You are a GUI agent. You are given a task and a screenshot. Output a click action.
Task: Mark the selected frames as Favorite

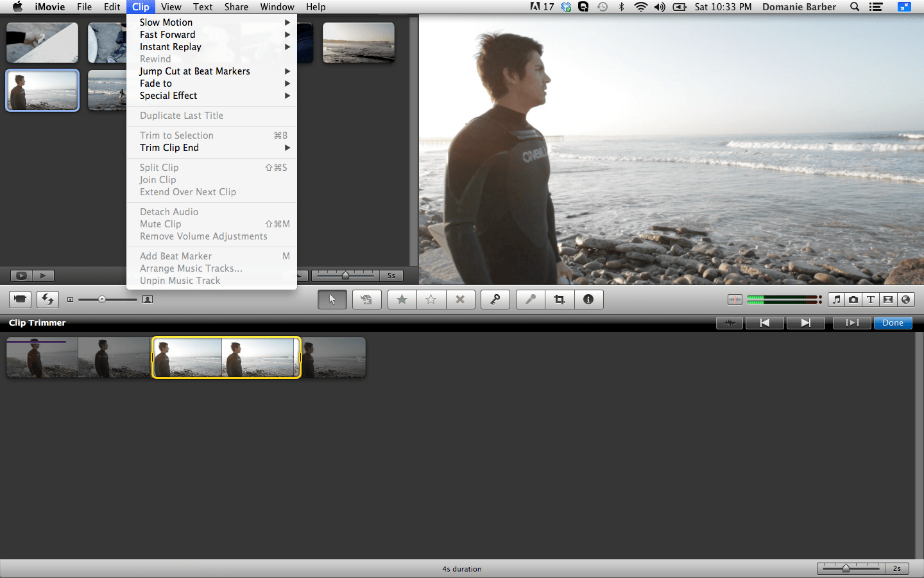pos(402,299)
